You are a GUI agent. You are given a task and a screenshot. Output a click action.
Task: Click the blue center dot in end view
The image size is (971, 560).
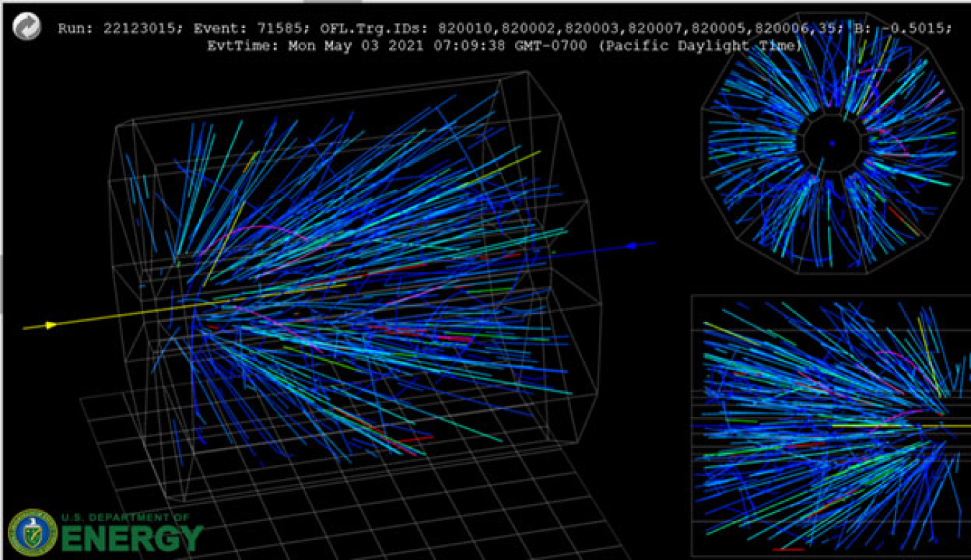click(831, 144)
